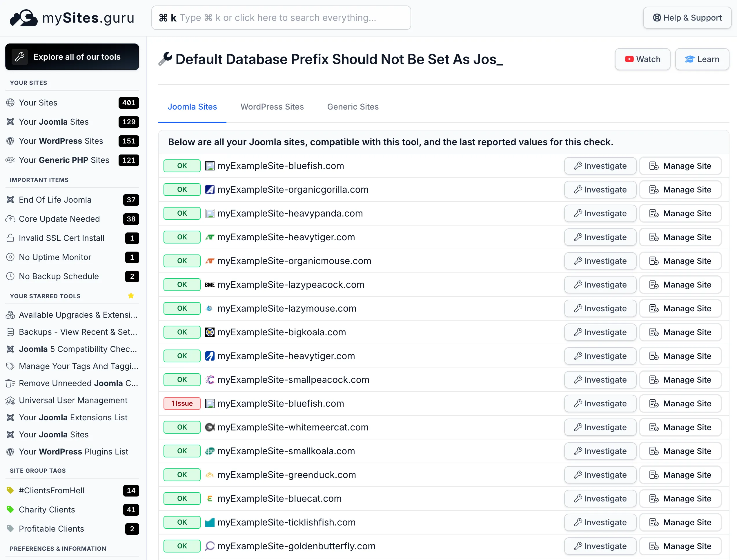Screen dimensions: 737x560
Task: Click the PHP icon for Your Generic PHP Sites
Action: [x=10, y=160]
